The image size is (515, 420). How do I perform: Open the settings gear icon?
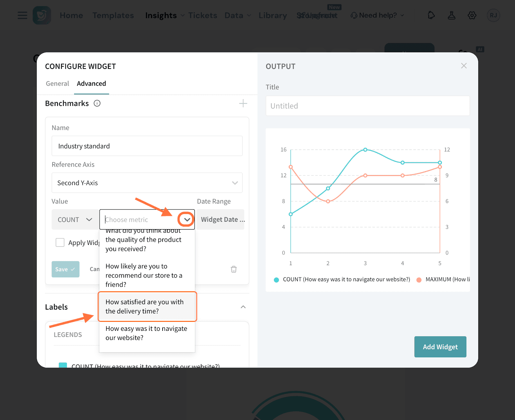[472, 15]
